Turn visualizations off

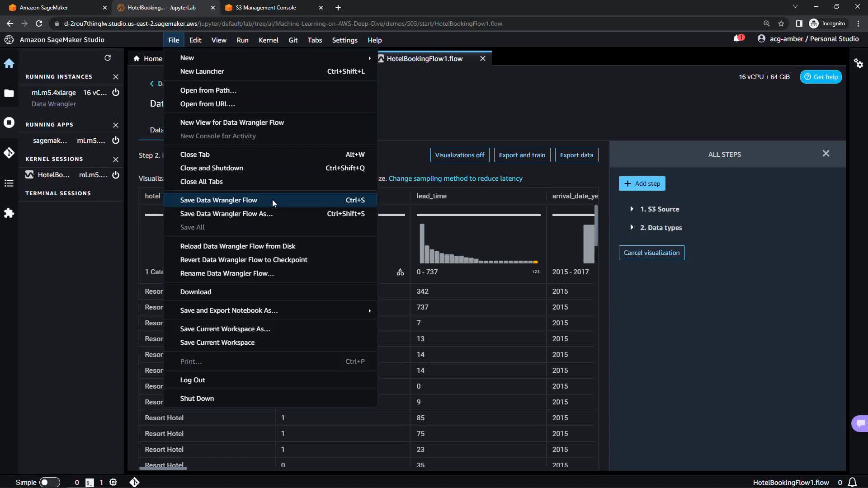459,155
